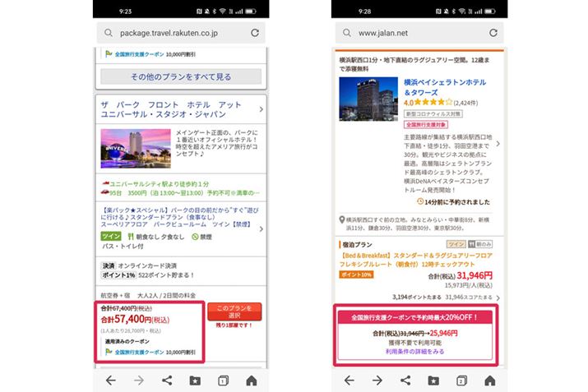Reload the www.jalan.net page
This screenshot has width=588, height=392.
pyautogui.click(x=493, y=33)
